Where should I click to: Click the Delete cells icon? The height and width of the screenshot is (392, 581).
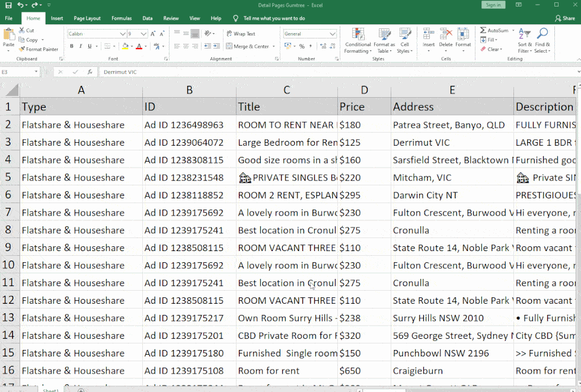coord(446,34)
